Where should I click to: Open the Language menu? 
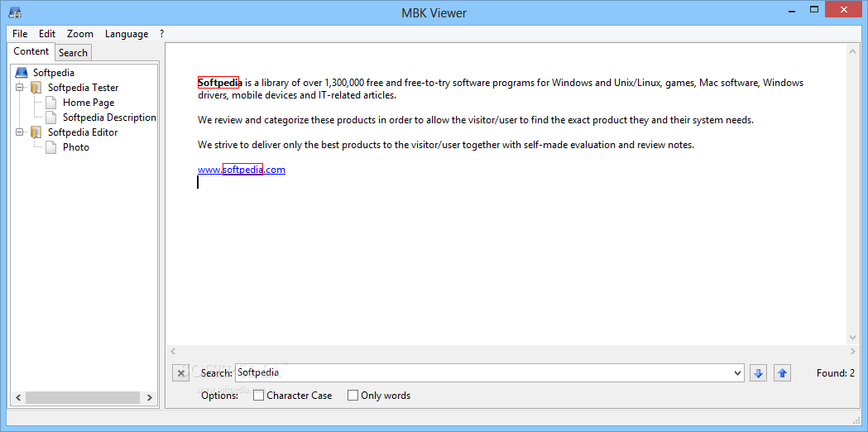click(x=127, y=34)
